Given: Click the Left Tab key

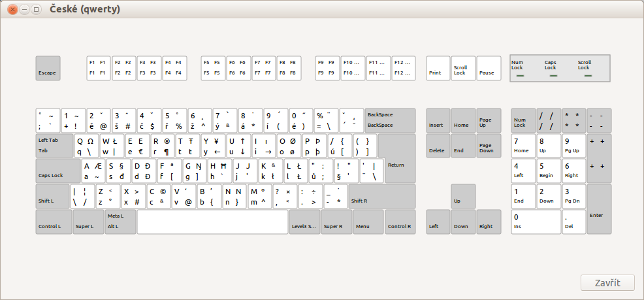Looking at the screenshot, I should pos(55,146).
